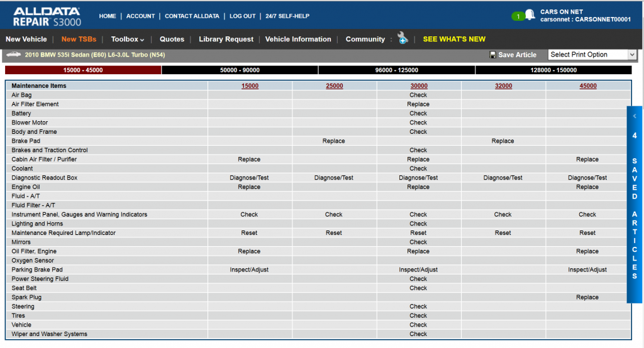This screenshot has width=644, height=348.
Task: Open New TSBs
Action: (79, 40)
